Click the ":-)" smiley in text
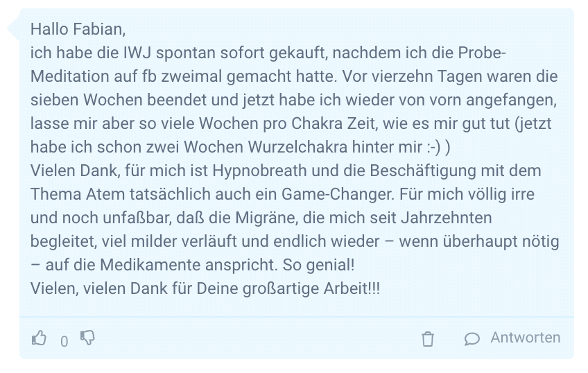588x373 pixels. coord(433,147)
